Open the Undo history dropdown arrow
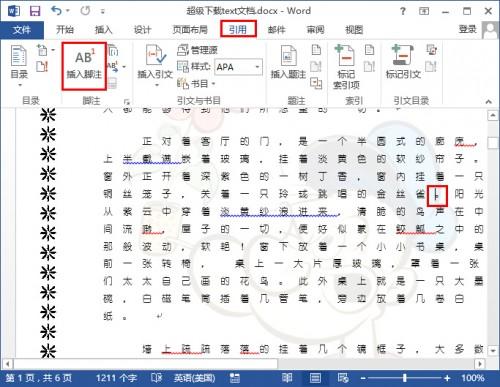Screen dimensions: 500x387 [x=68, y=11]
